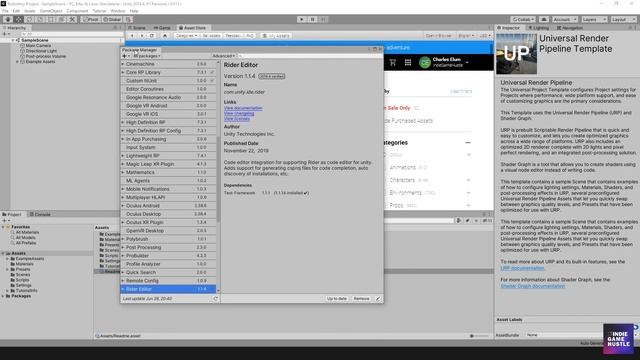Select the Input System package
This screenshot has width=640, height=360.
[x=168, y=147]
